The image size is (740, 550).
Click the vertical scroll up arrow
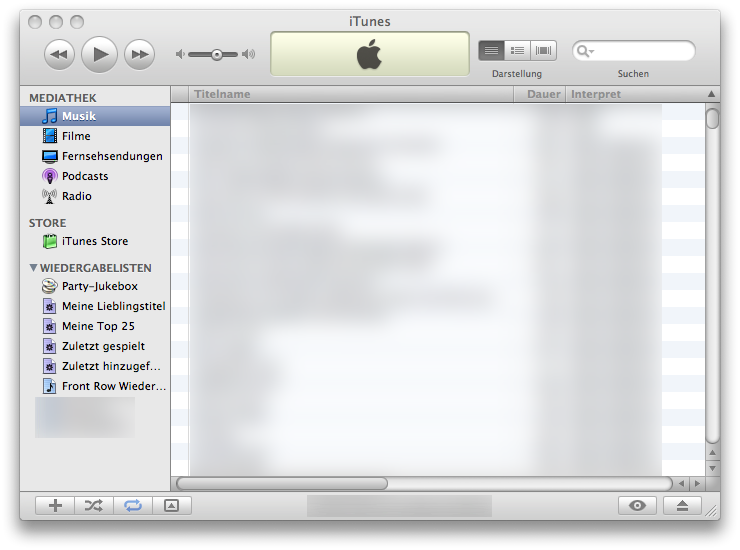coord(713,453)
